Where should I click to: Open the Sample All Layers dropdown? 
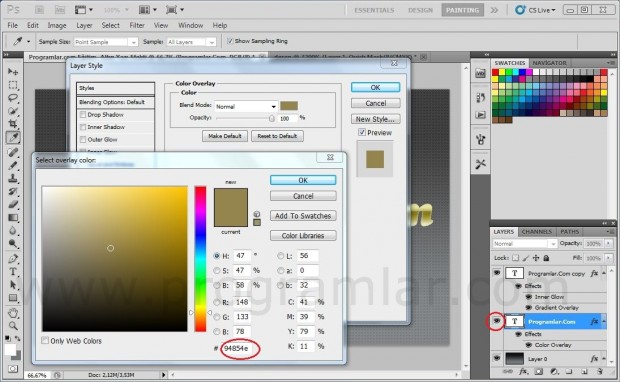click(191, 42)
